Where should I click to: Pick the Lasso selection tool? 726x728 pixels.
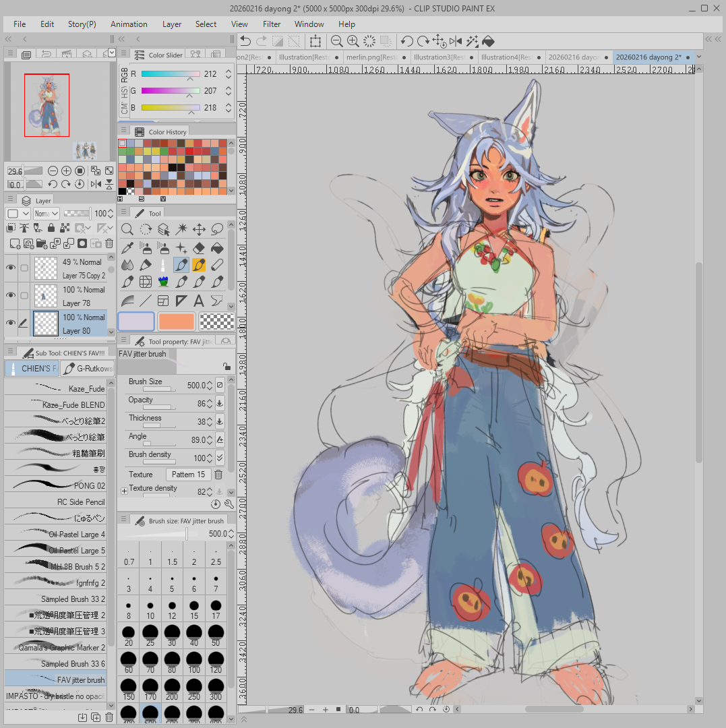coord(217,230)
